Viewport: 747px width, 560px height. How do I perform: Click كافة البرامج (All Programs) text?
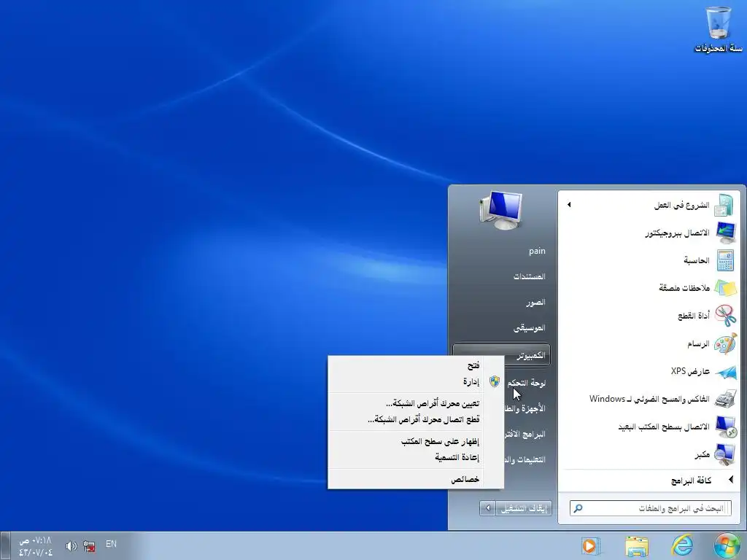tap(691, 481)
